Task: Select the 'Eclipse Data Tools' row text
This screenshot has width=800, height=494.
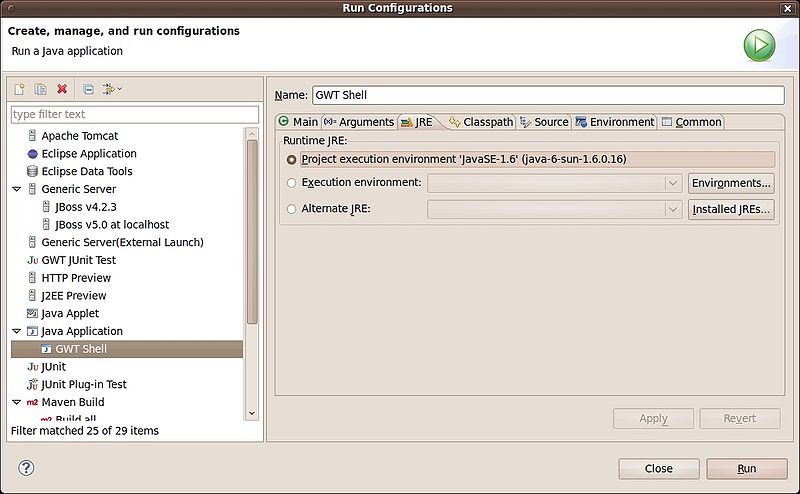Action: [x=87, y=171]
